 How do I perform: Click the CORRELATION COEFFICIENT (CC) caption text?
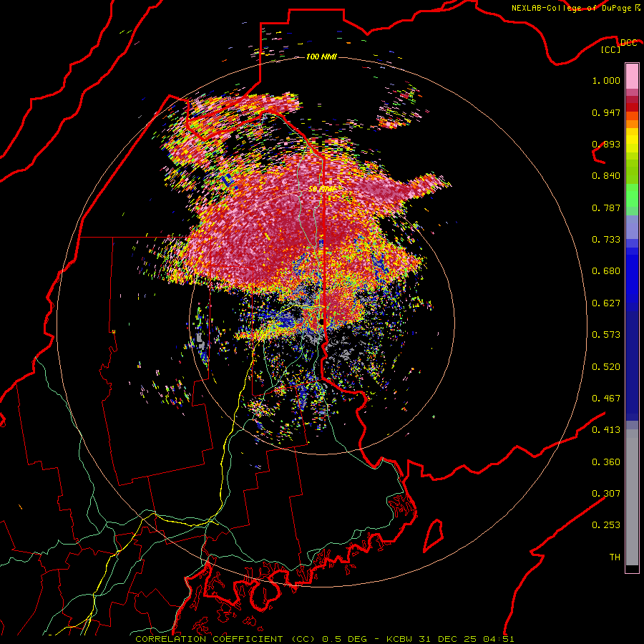[x=225, y=639]
